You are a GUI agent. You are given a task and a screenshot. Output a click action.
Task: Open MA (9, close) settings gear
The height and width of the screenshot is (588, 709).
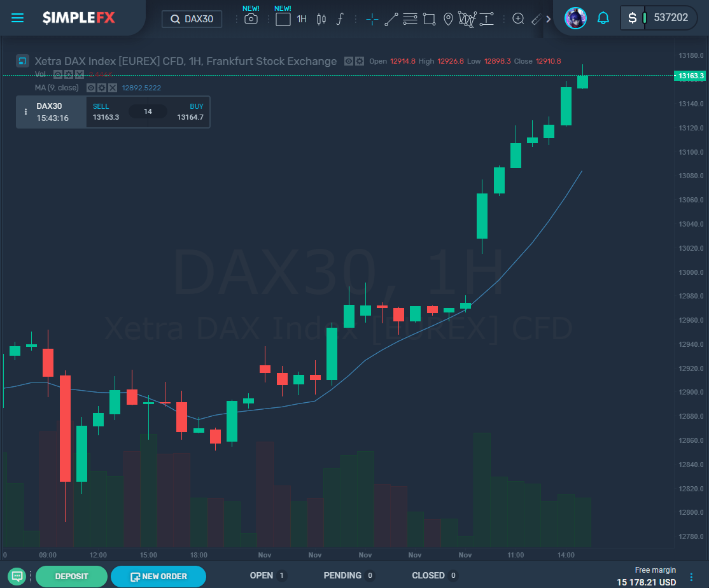(102, 88)
